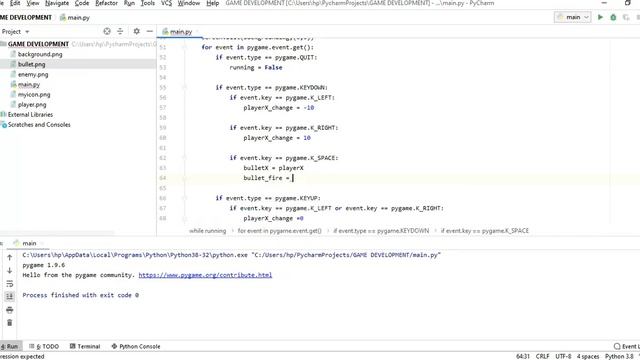Open the Terminal tool window

point(85,346)
